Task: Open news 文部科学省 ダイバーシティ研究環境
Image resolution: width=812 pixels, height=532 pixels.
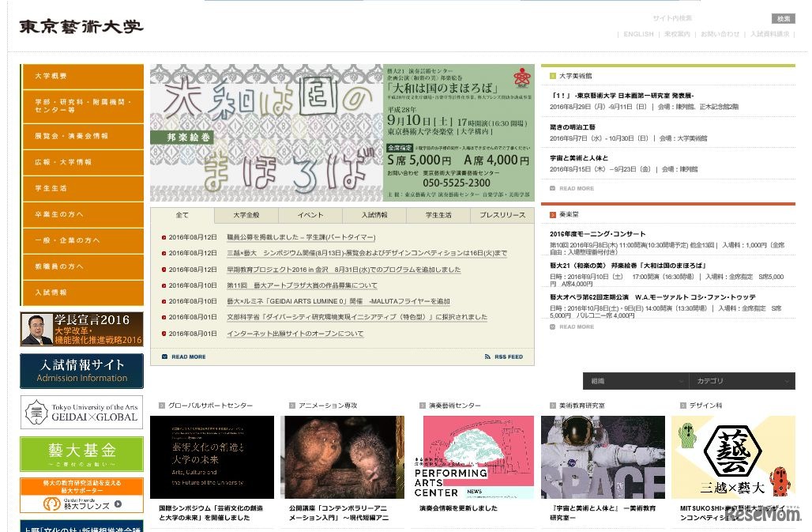Action: pyautogui.click(x=357, y=317)
